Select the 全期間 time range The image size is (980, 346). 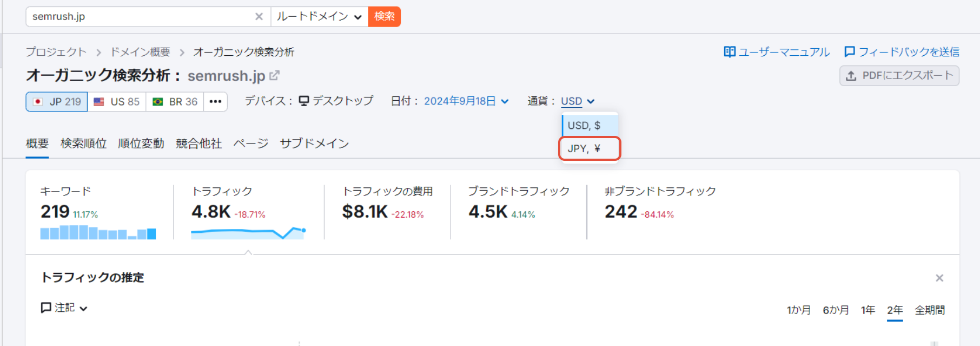tap(930, 310)
